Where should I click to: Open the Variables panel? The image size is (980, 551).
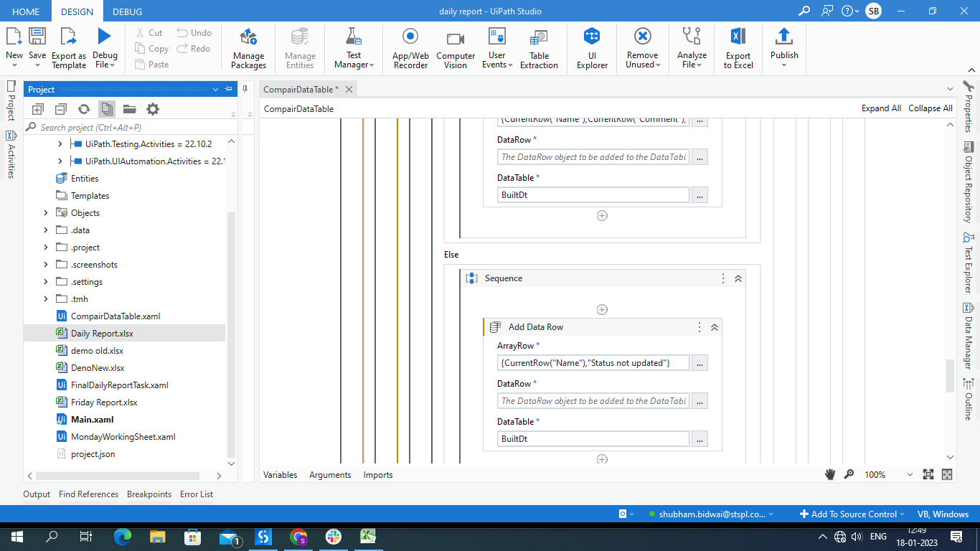point(281,475)
